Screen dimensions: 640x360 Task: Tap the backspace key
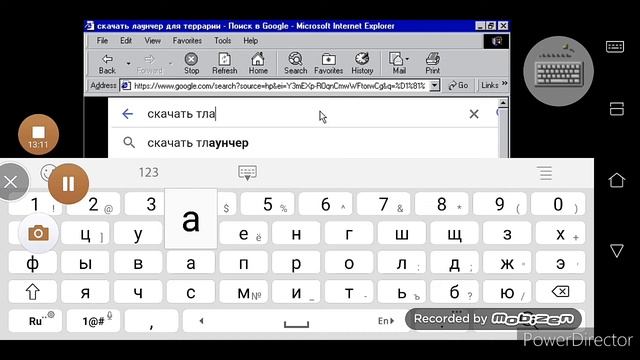[x=560, y=291]
